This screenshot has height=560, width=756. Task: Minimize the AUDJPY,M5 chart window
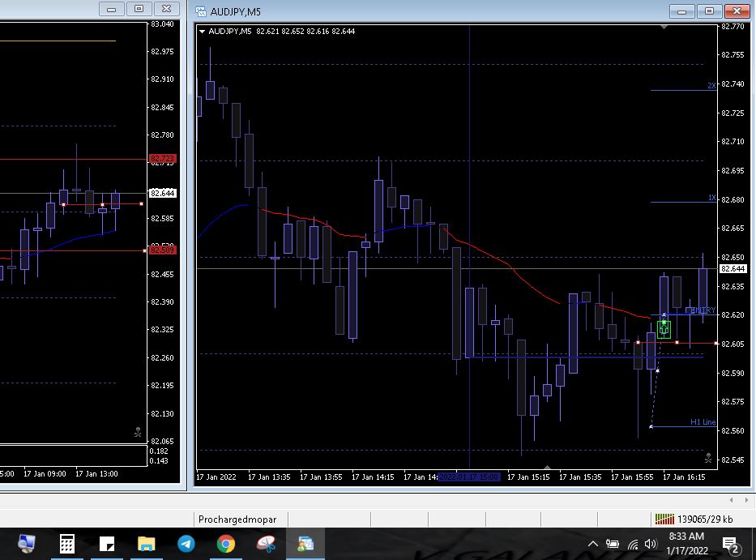pyautogui.click(x=681, y=11)
